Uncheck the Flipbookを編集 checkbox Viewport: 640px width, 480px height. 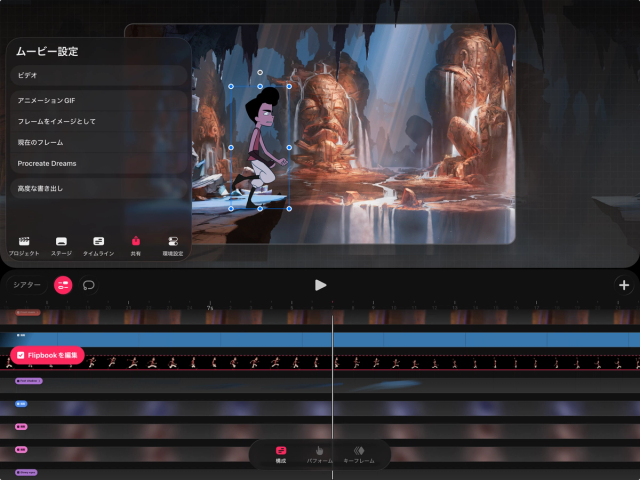pos(21,355)
